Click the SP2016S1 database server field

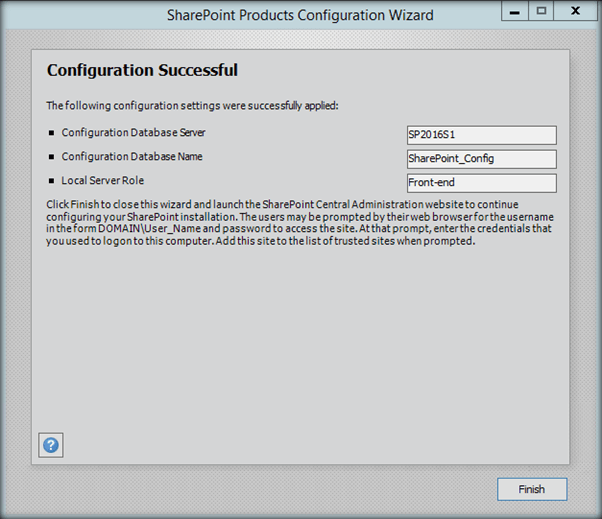tap(480, 135)
